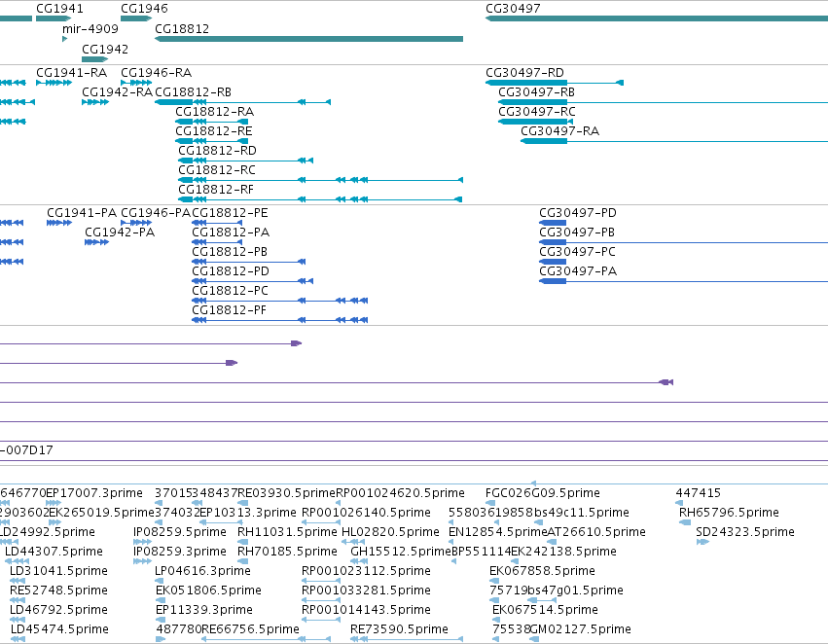
Task: Open EST LD46792.5prime
Action: [59, 610]
